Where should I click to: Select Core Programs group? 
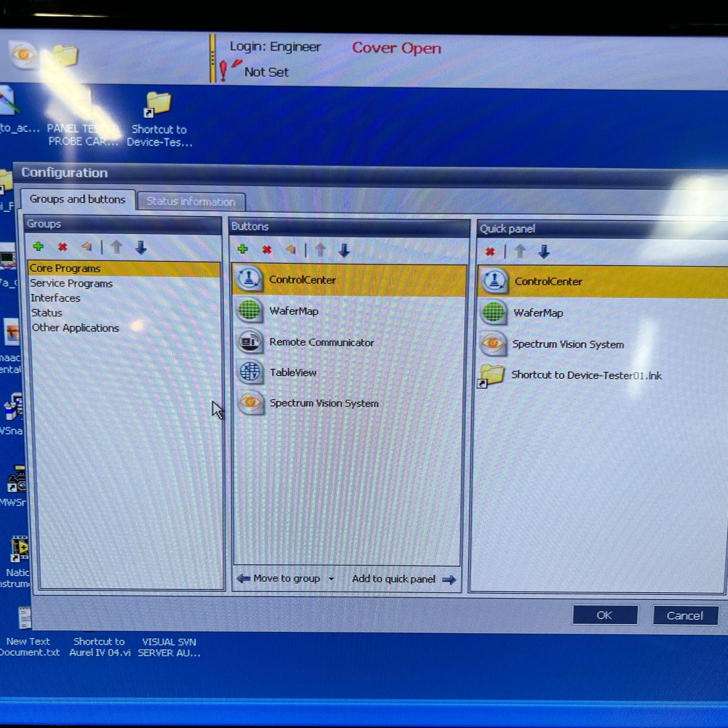point(124,269)
